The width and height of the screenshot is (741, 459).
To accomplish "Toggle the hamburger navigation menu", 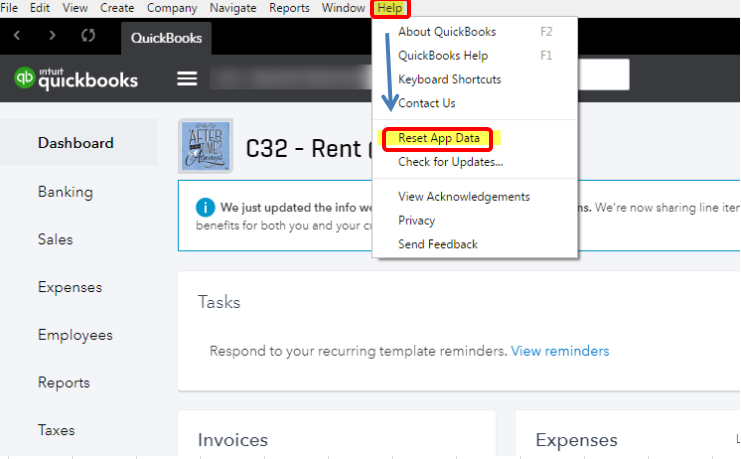I will click(x=187, y=79).
